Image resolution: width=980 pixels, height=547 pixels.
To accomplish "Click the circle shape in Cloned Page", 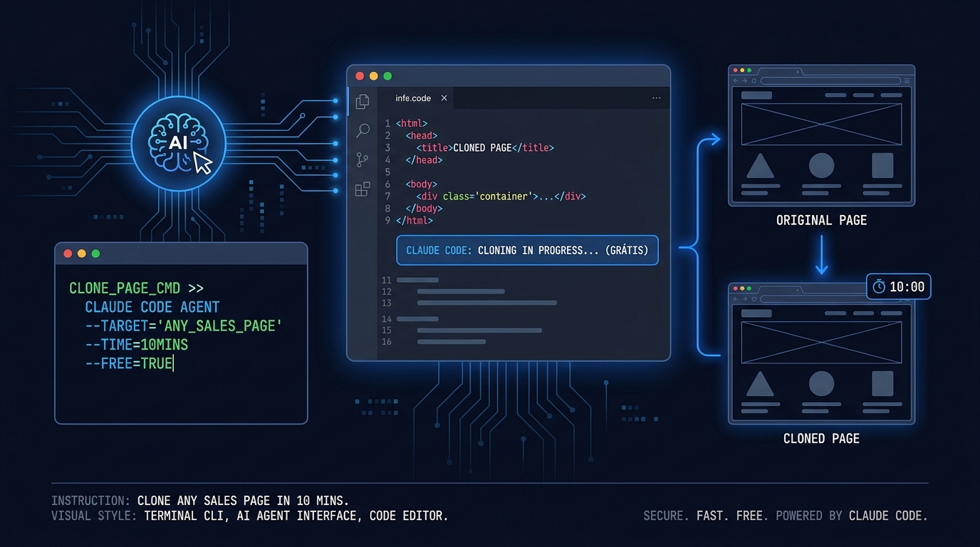I will pos(821,383).
